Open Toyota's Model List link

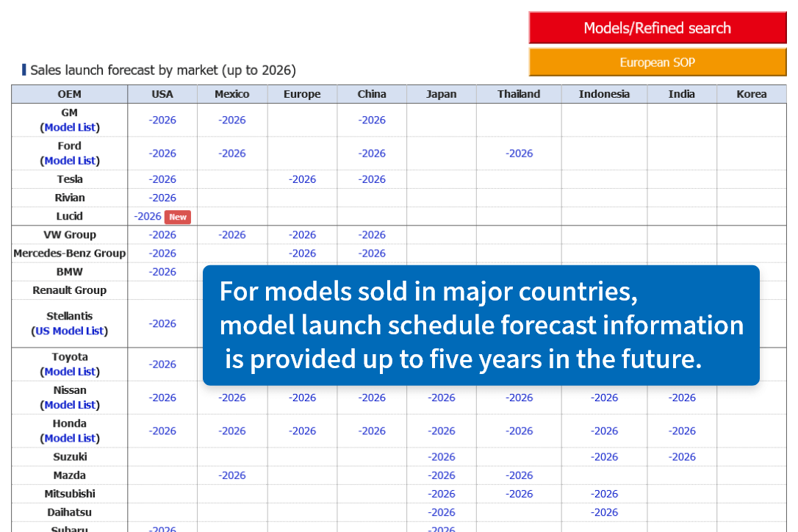coord(70,372)
